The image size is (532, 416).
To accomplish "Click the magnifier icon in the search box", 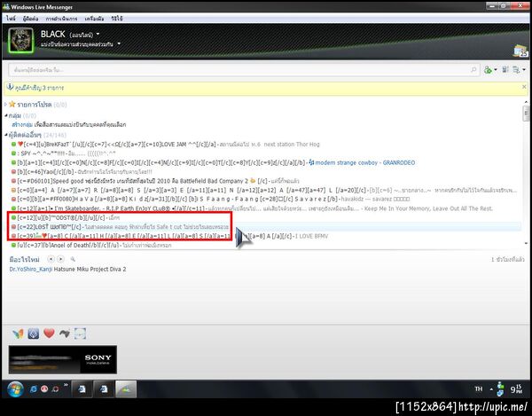I will tap(473, 70).
